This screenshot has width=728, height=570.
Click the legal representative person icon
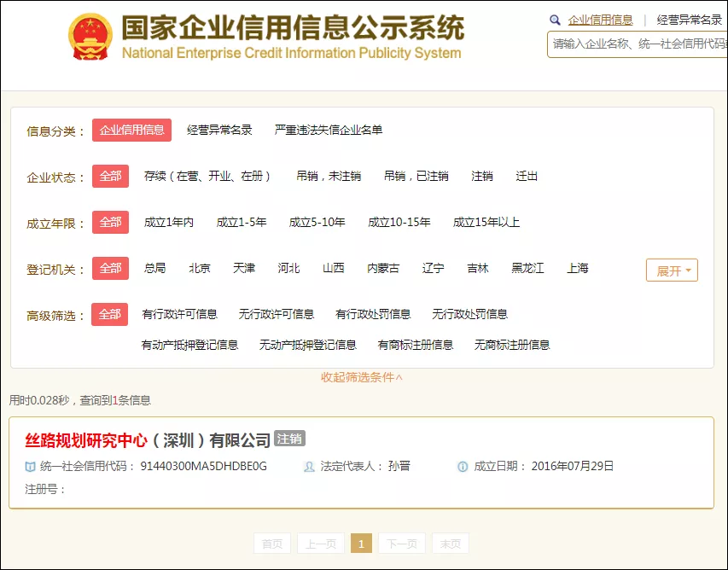tap(309, 467)
